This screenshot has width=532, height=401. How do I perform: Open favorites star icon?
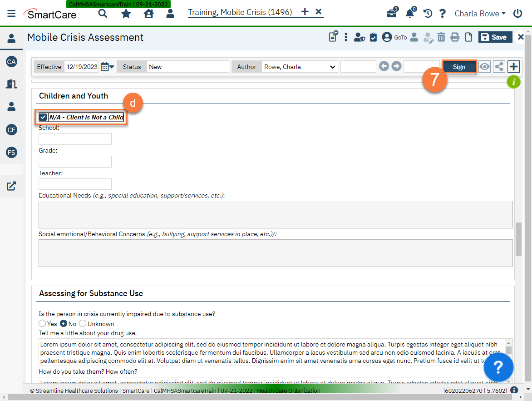pos(126,14)
